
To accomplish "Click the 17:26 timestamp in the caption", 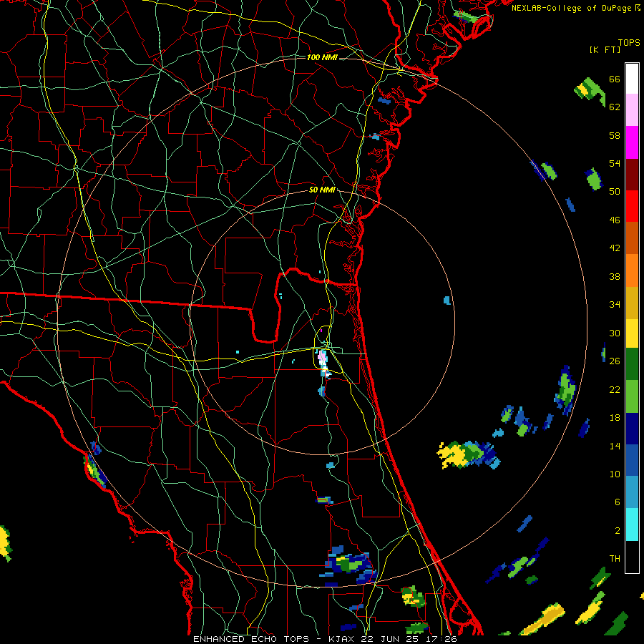I will pyautogui.click(x=441, y=639).
